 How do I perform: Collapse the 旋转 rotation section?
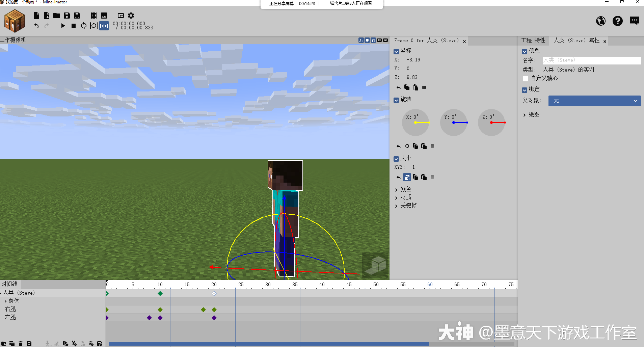(x=396, y=100)
